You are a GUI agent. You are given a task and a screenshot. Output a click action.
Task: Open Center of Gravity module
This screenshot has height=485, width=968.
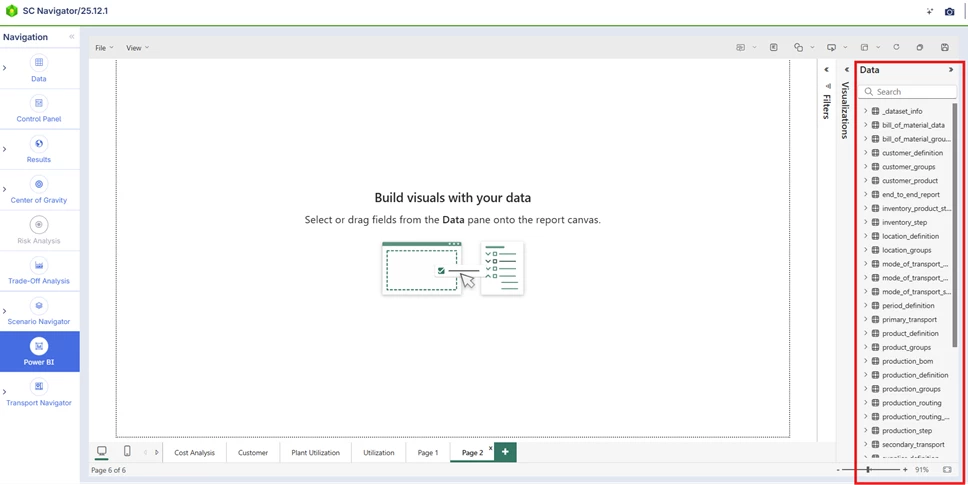(39, 190)
